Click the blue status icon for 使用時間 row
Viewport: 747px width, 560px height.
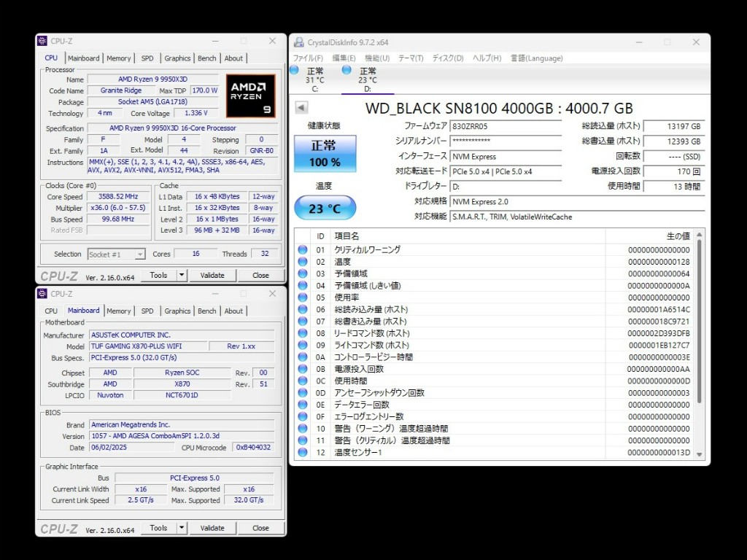(x=303, y=381)
